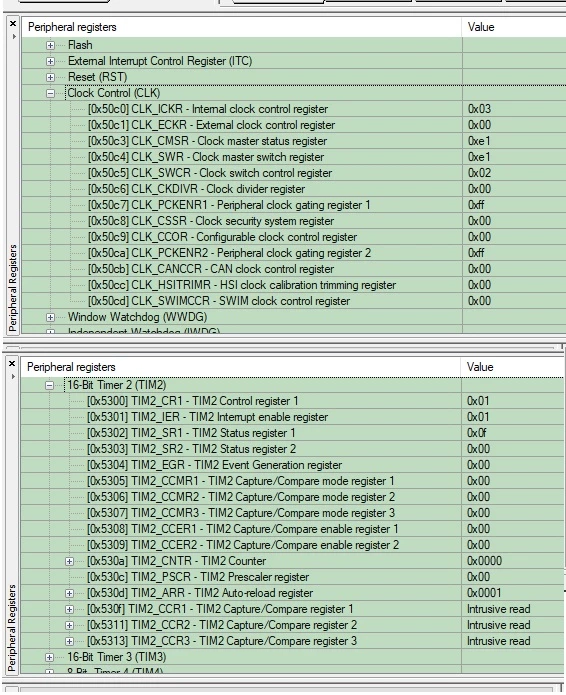This screenshot has height=695, width=566.
Task: Expand TIM2_CCR1 capture/compare register 1
Action: [69, 609]
